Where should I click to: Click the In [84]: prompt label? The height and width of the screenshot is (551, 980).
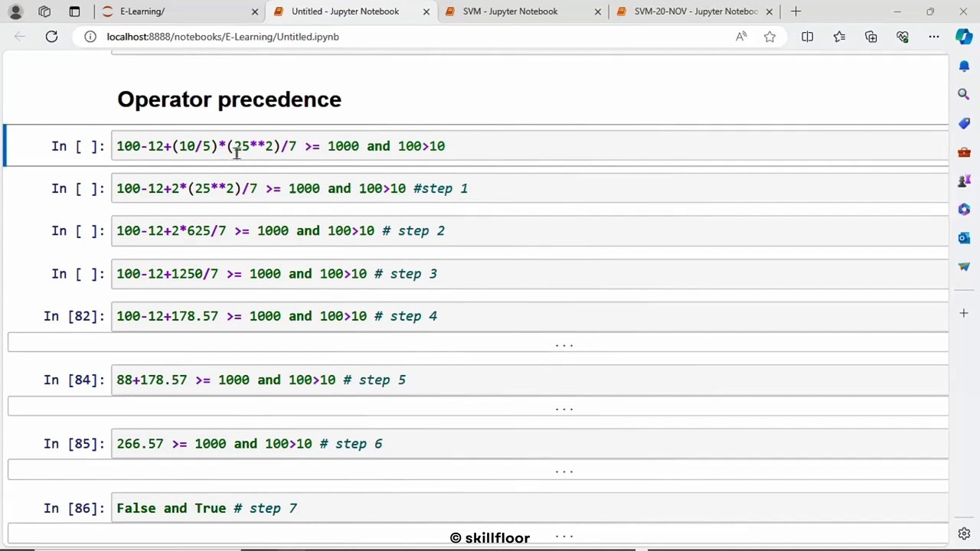[74, 380]
